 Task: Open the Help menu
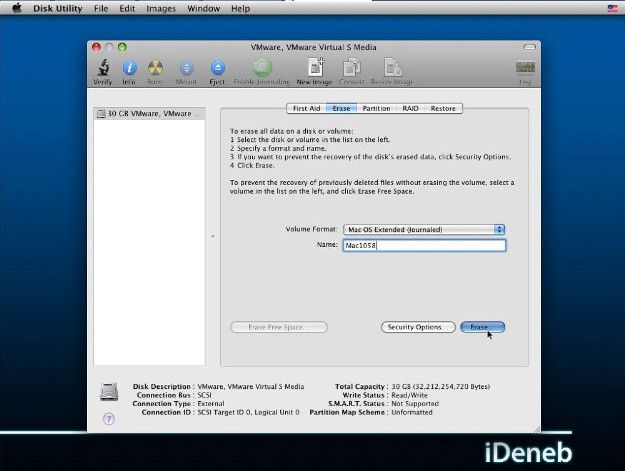[x=241, y=8]
